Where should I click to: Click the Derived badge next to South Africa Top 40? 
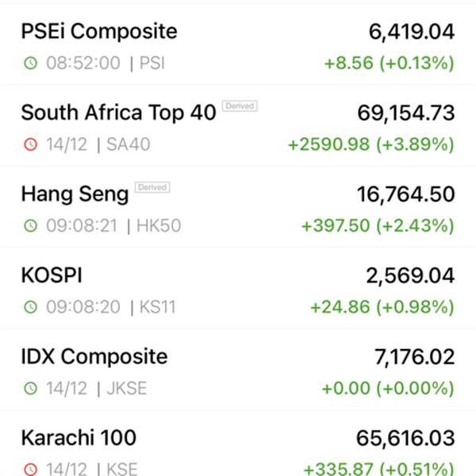point(240,106)
